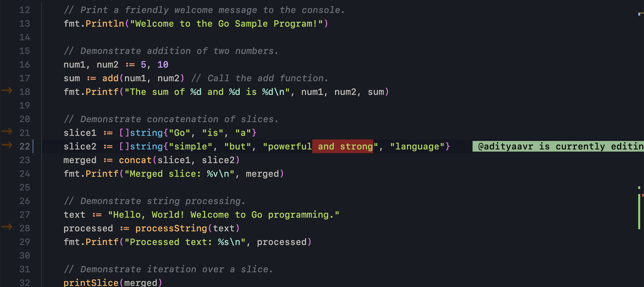644x287 pixels.
Task: Click the gutter arrow icon on line 21
Action: click(x=7, y=131)
